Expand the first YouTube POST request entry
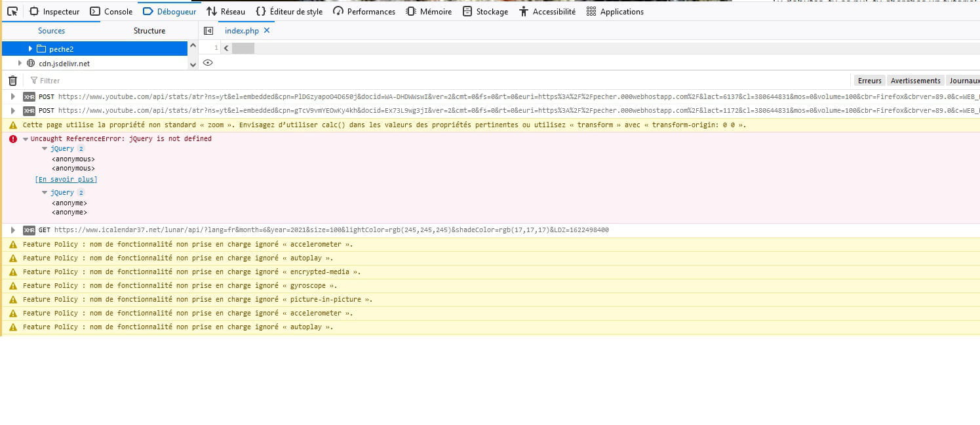Image resolution: width=980 pixels, height=425 pixels. click(12, 96)
